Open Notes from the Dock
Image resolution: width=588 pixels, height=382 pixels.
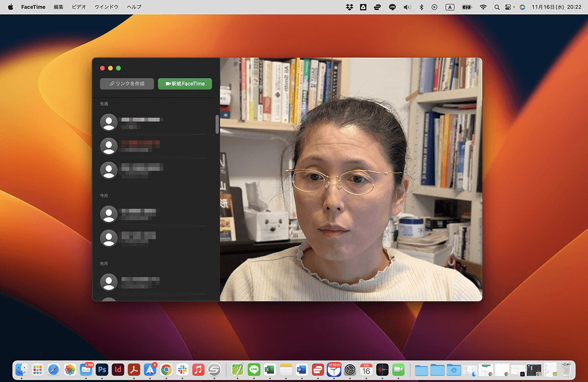coord(286,369)
